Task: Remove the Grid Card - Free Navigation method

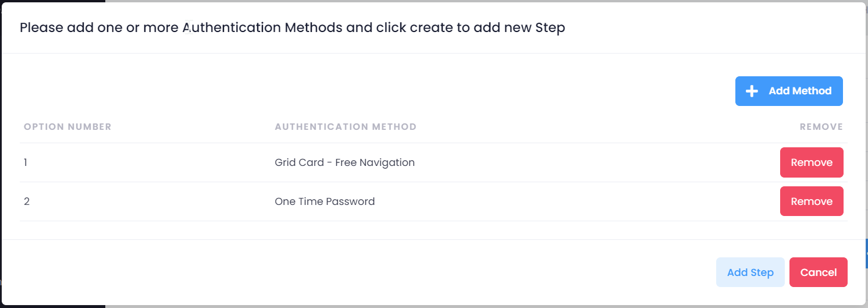Action: (x=811, y=162)
